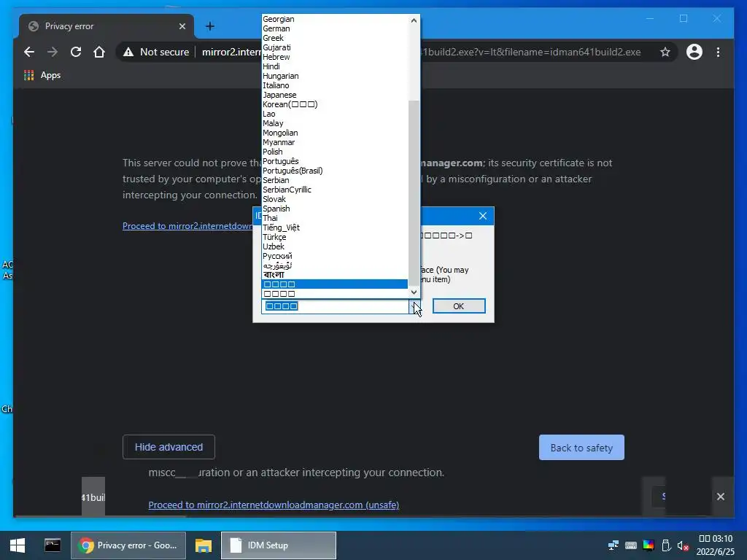Open the Chrome profile avatar menu
Image resolution: width=747 pixels, height=560 pixels.
pos(694,52)
